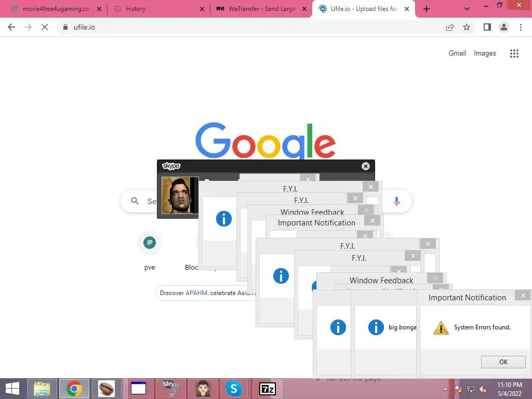532x399 pixels.
Task: Open the tab search dropdown chevron
Action: pyautogui.click(x=467, y=9)
